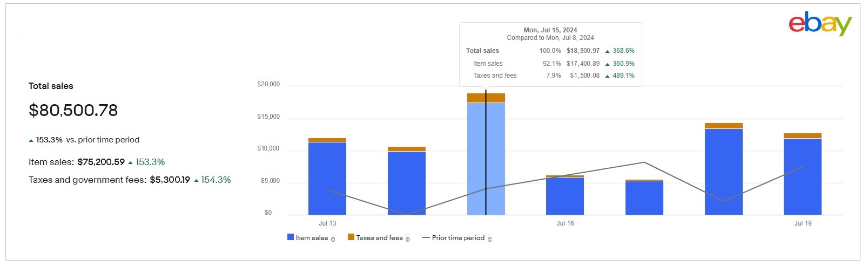
Task: Open info icon next to Prior time period legend
Action: (490, 240)
